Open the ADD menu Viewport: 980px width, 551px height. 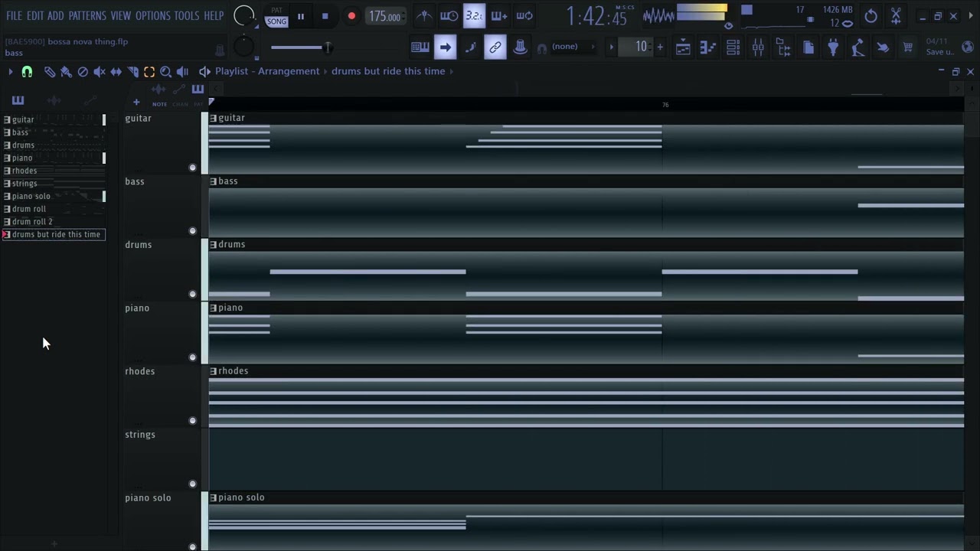56,15
